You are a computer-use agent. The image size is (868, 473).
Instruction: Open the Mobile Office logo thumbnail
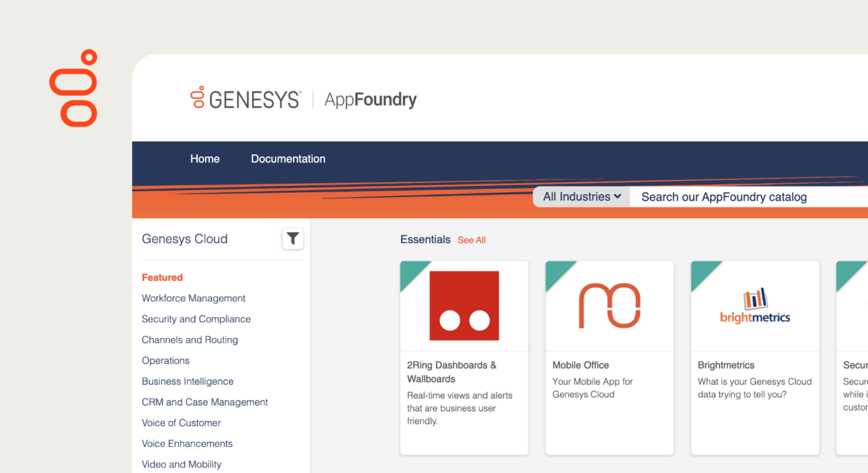610,305
